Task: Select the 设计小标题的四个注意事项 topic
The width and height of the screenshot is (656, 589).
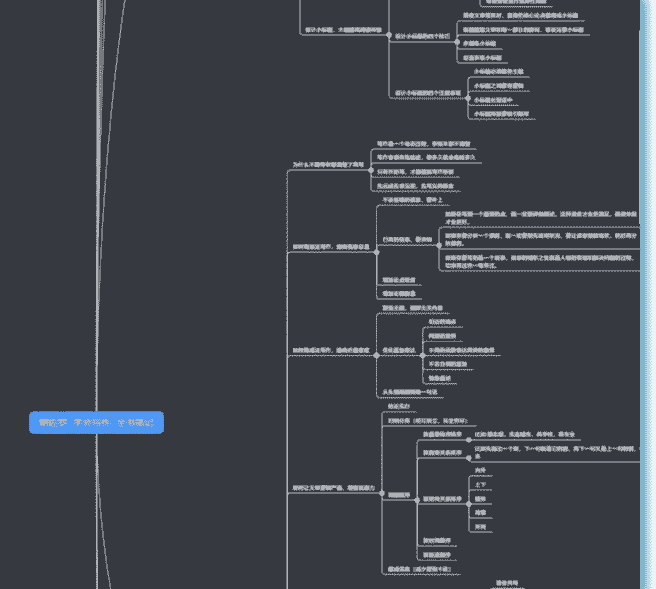Action: click(x=428, y=93)
